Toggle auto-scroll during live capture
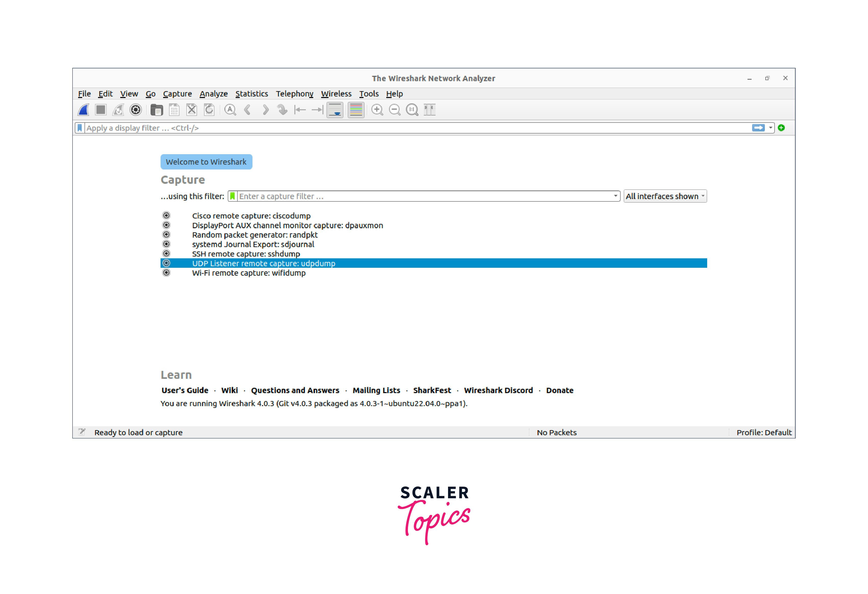The image size is (868, 594). (x=335, y=110)
